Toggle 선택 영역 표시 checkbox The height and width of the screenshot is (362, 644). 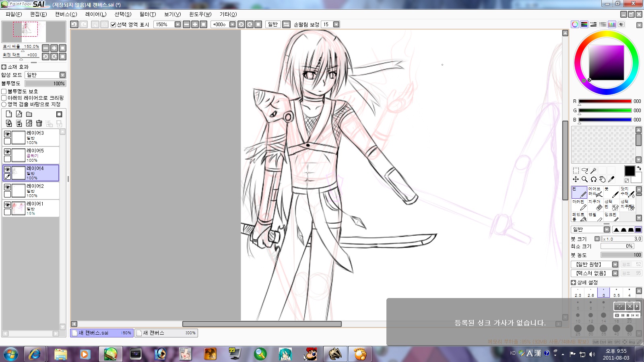point(113,25)
